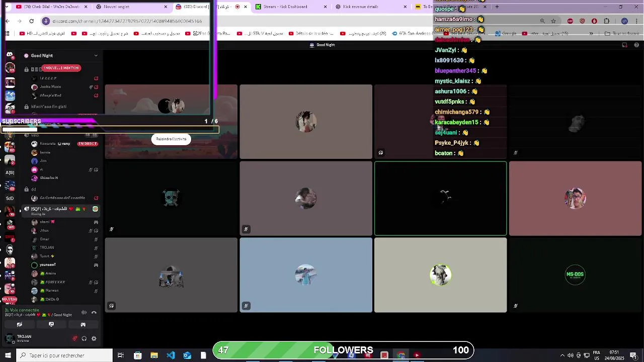Close the Nouvel onglet tab
Viewport: 644px width, 362px height.
pos(166,7)
